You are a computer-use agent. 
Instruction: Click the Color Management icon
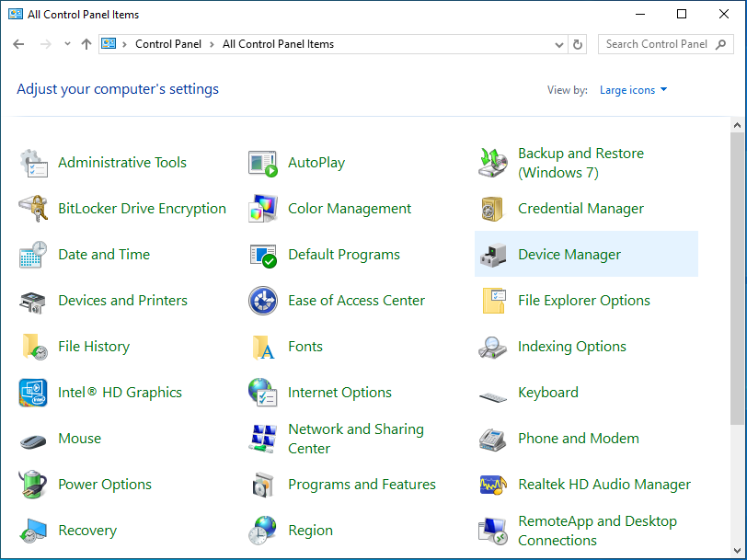tap(263, 209)
